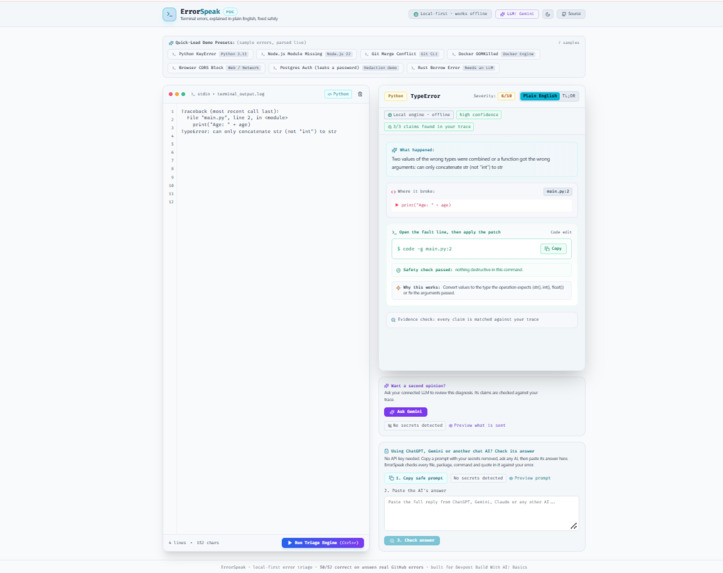Run the Triage Engine

[323, 543]
